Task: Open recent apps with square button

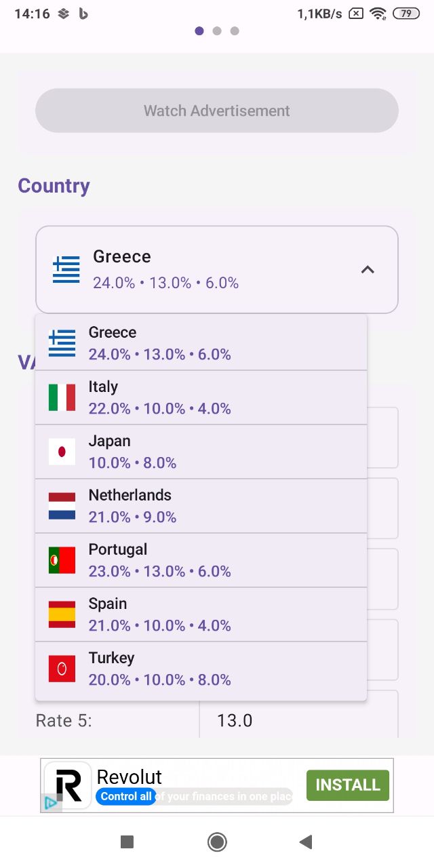Action: pyautogui.click(x=127, y=842)
